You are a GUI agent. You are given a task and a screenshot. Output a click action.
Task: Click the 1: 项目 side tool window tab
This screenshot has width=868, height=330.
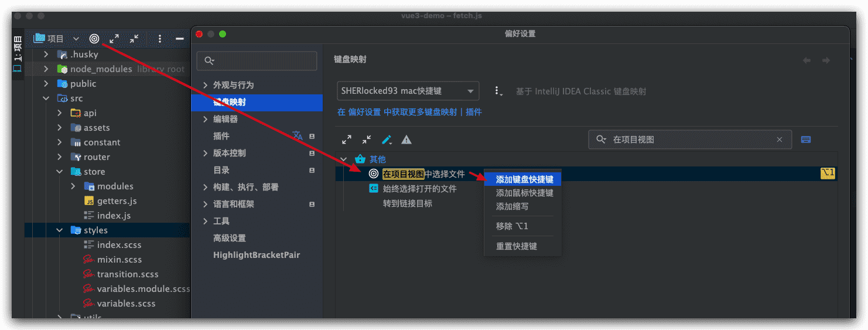18,54
